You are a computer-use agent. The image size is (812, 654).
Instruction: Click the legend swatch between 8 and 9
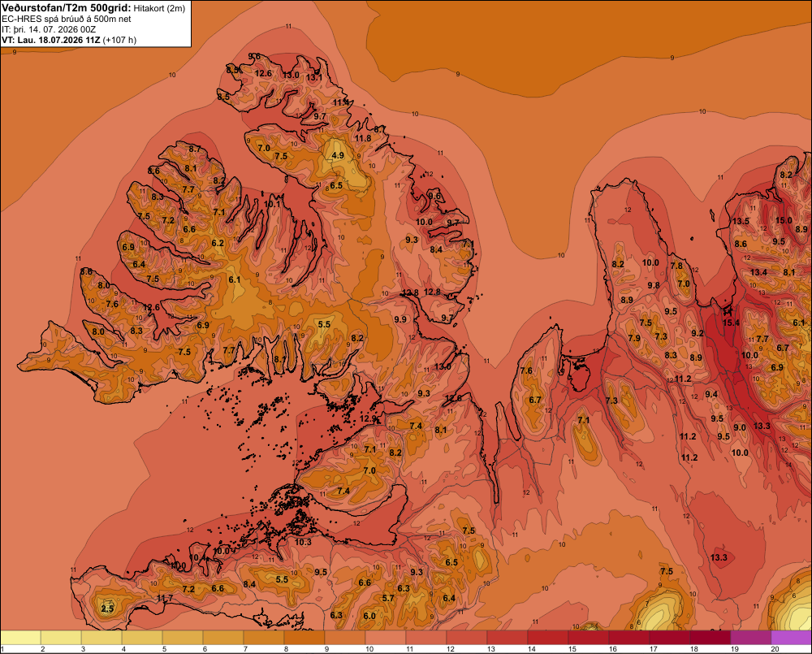coord(304,638)
